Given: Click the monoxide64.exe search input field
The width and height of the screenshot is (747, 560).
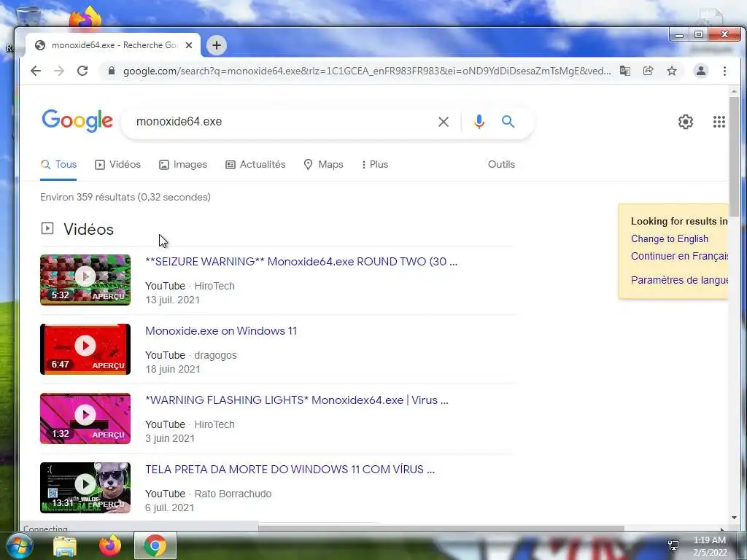Looking at the screenshot, I should click(x=281, y=122).
